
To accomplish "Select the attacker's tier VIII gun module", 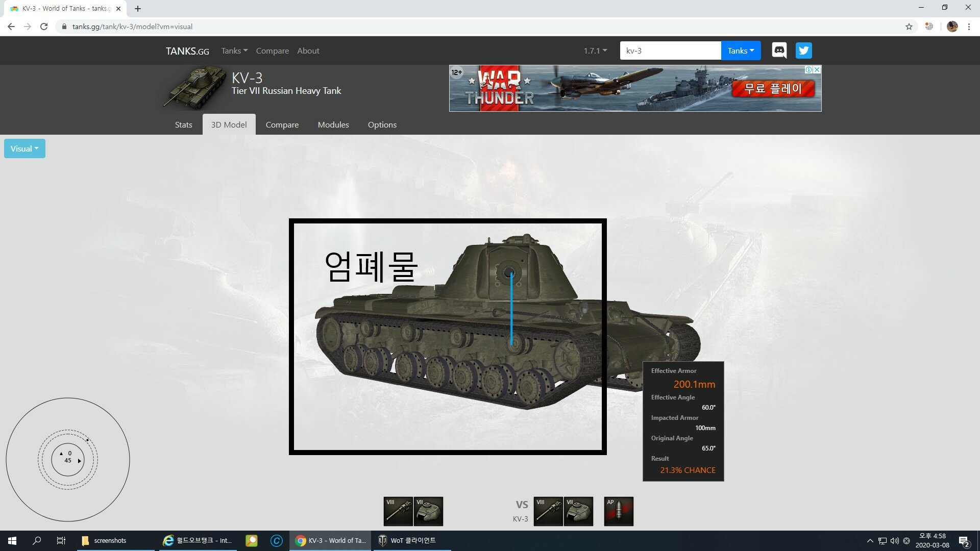I will 398,511.
